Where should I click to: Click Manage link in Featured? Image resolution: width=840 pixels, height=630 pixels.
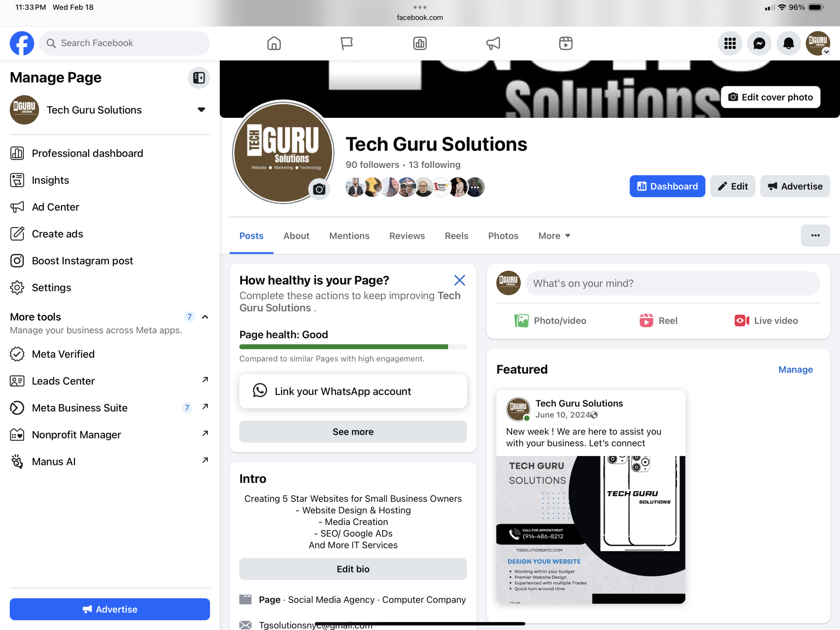point(795,369)
